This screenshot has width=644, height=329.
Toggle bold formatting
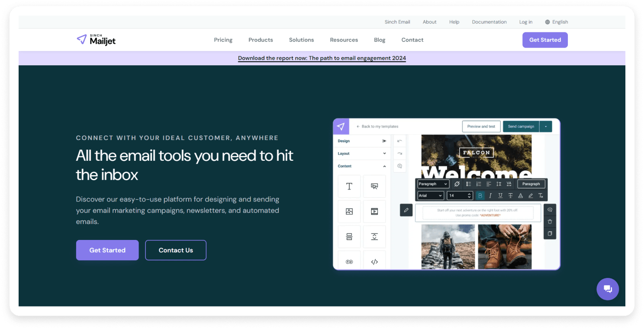(480, 196)
